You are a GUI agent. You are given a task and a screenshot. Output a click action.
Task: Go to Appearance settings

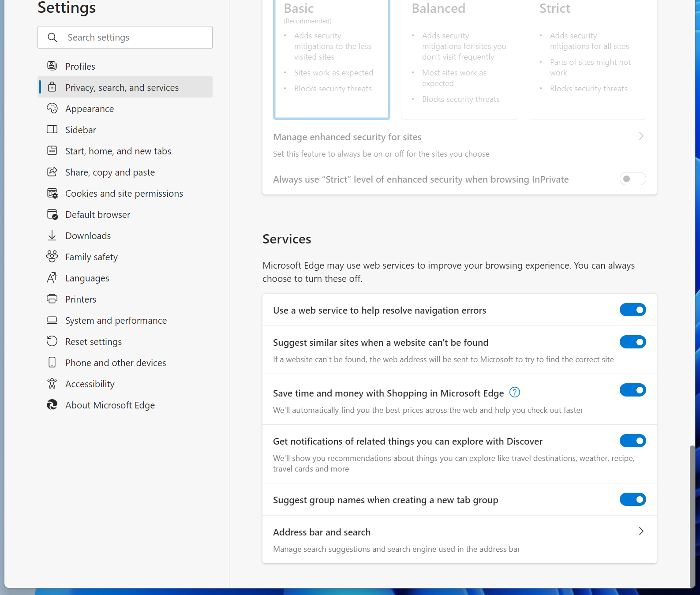click(125, 109)
